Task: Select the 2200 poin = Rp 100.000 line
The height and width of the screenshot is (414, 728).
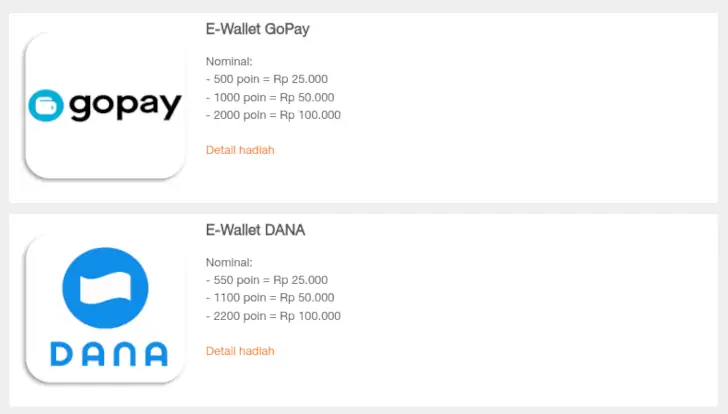Action: (273, 316)
